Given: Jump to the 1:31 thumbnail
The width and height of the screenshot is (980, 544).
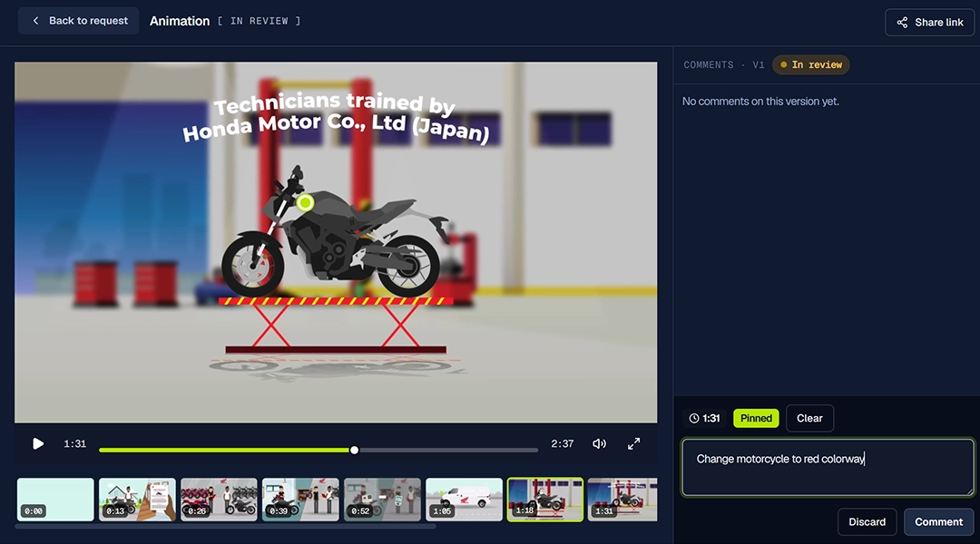Looking at the screenshot, I should click(x=622, y=499).
